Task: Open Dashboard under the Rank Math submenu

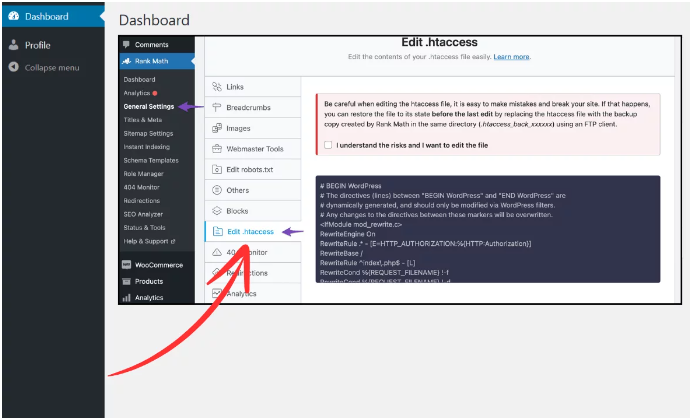Action: coord(139,80)
